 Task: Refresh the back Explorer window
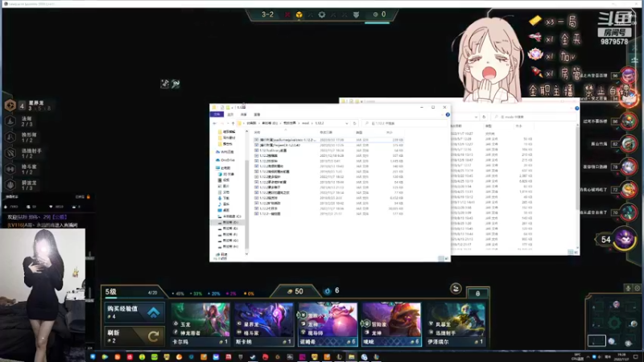tap(484, 117)
